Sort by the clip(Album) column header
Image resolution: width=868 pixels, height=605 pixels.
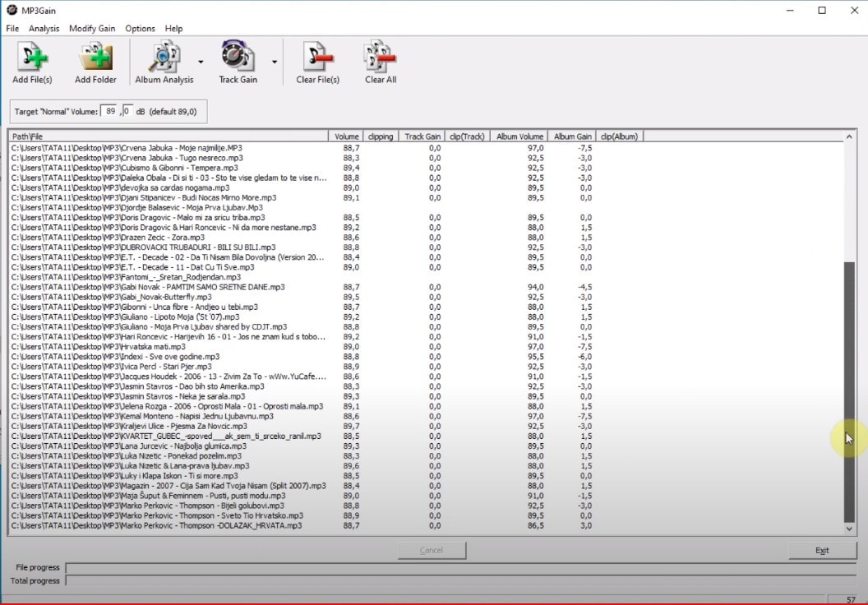620,136
